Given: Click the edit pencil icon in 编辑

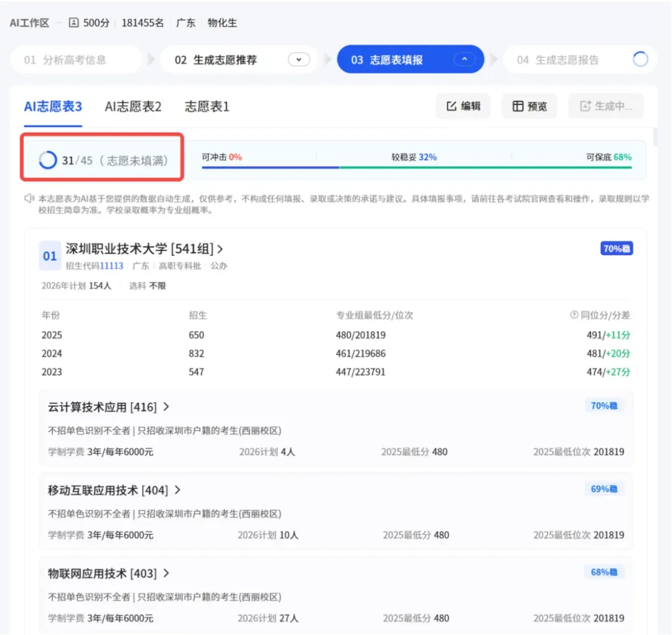Looking at the screenshot, I should coord(451,106).
